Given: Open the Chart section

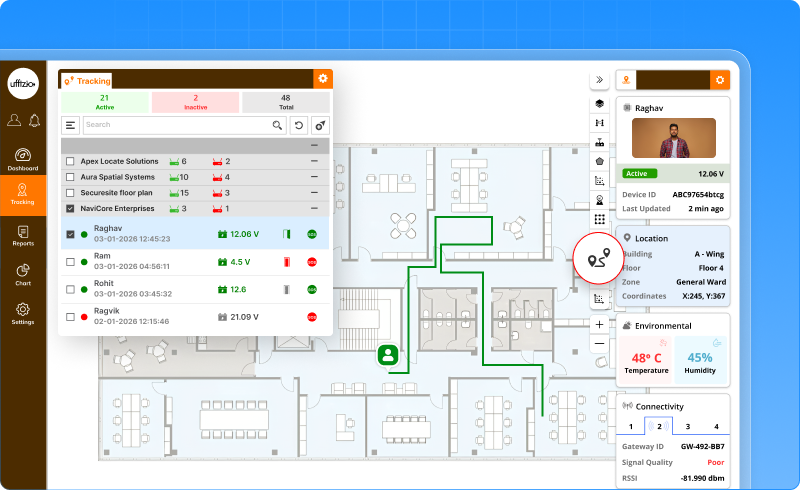Looking at the screenshot, I should 23,274.
